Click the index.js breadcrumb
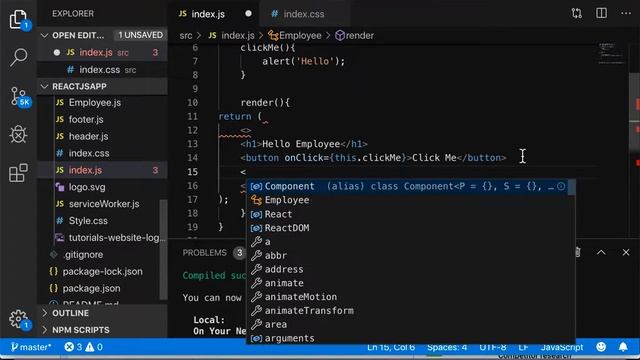 231,36
